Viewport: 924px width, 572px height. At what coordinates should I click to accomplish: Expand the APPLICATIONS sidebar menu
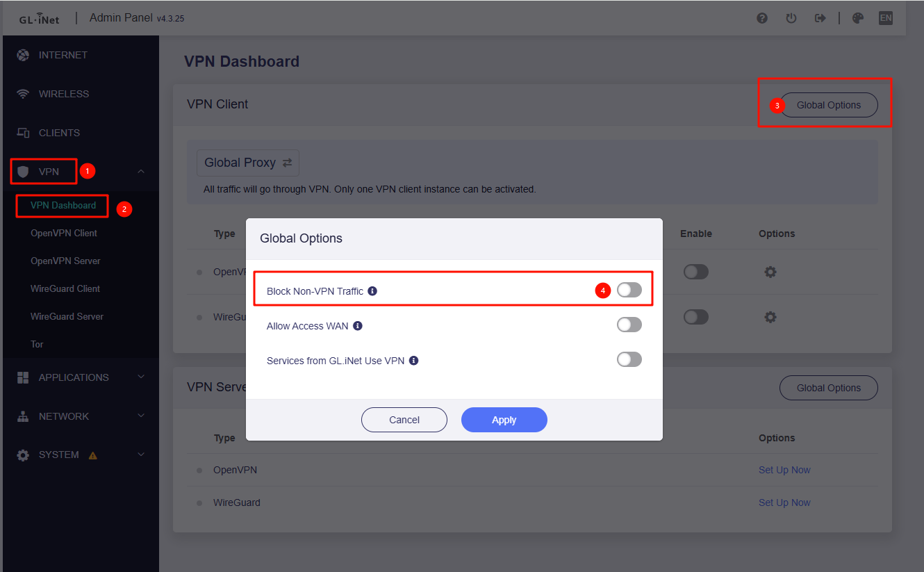coord(141,377)
